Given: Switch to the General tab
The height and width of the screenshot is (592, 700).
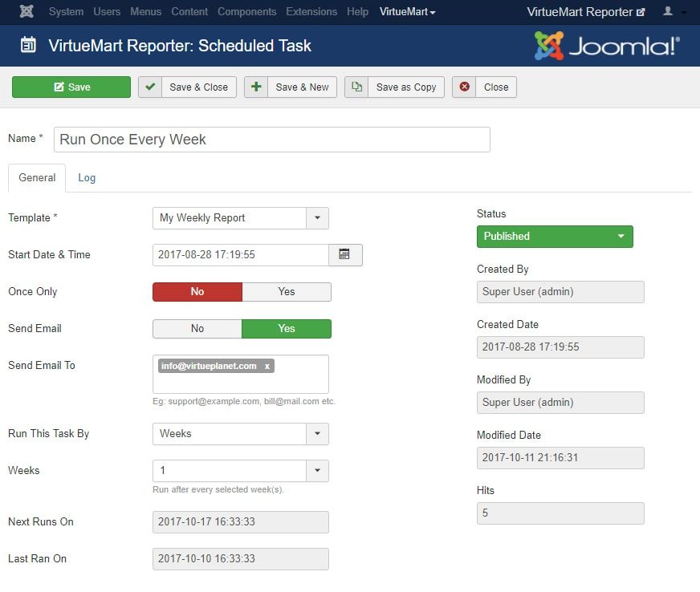Looking at the screenshot, I should pyautogui.click(x=37, y=178).
